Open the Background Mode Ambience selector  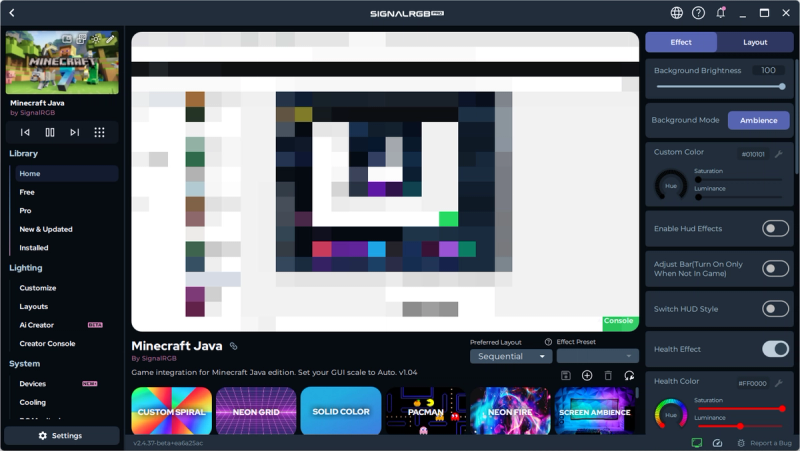tap(758, 120)
